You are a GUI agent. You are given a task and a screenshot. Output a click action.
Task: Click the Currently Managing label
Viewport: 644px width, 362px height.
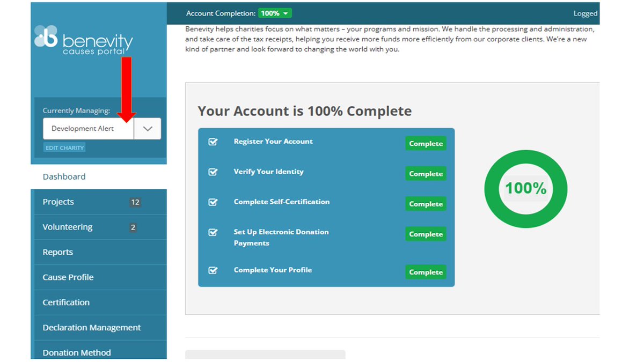(x=76, y=110)
